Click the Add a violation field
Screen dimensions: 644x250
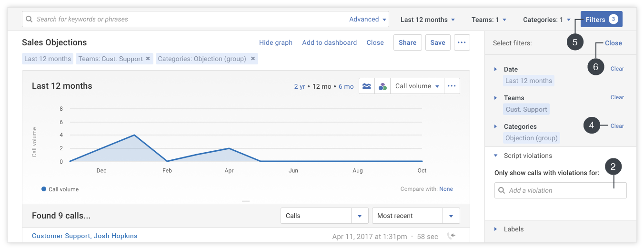click(560, 190)
